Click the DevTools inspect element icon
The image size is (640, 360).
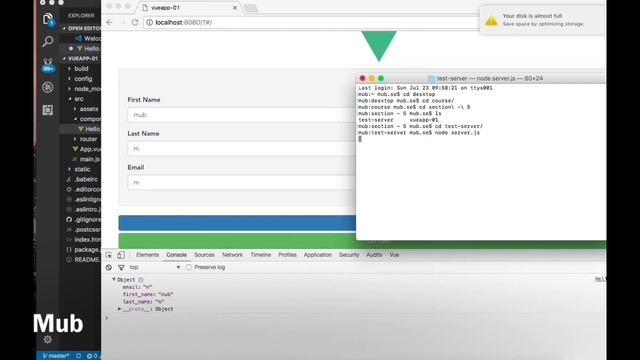point(109,255)
